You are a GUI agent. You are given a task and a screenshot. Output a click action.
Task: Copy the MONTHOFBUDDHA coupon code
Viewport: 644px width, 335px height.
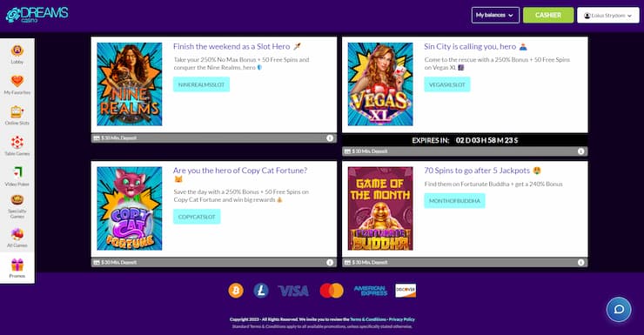[x=454, y=201]
